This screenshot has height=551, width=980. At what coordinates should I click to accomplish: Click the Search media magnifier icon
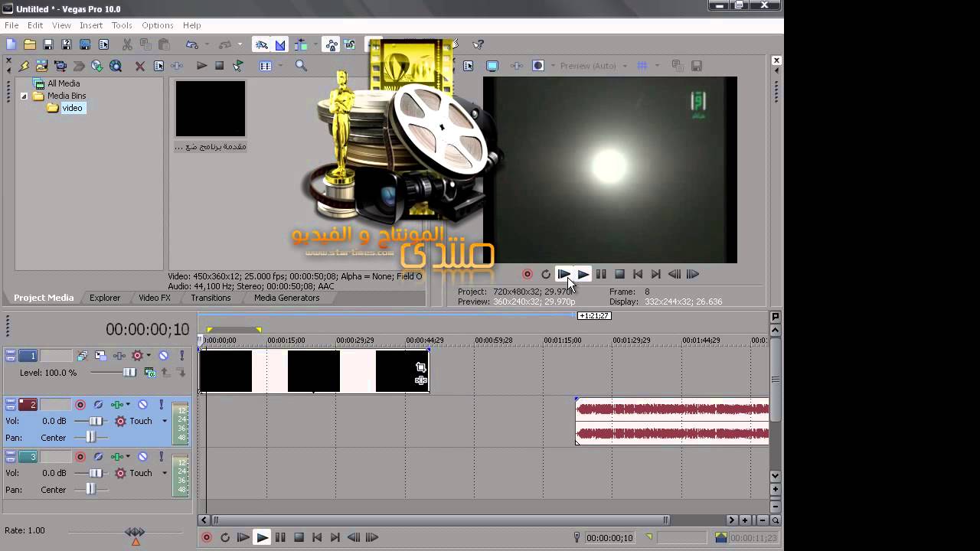coord(301,66)
